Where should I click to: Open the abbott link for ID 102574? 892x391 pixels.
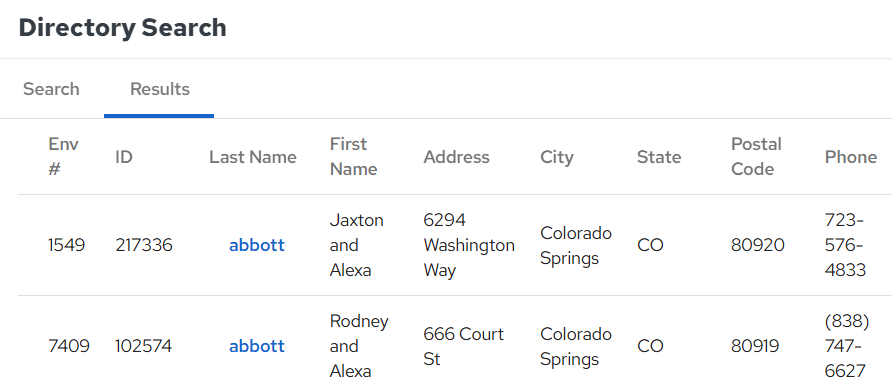click(x=257, y=346)
